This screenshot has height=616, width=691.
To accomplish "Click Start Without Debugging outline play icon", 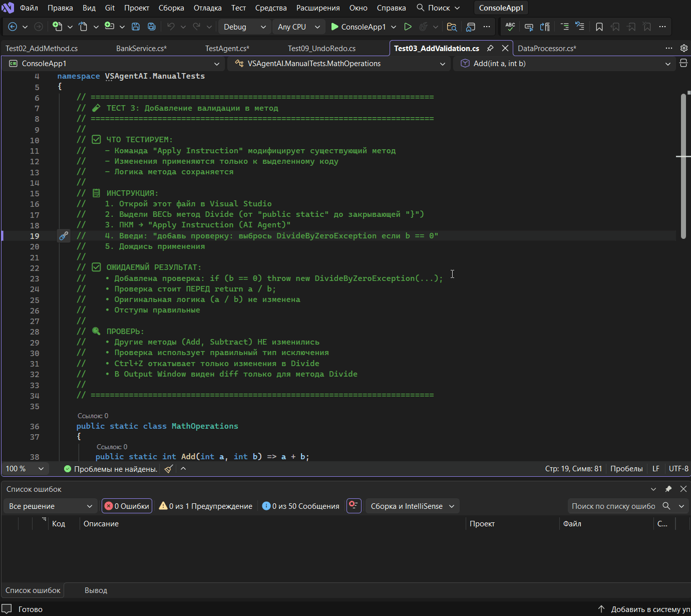I will 408,27.
